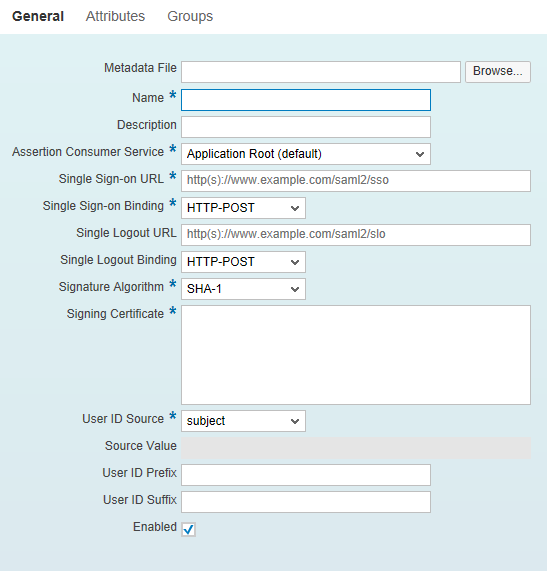Click the Single Sign-on URL field
The image size is (547, 571).
(356, 181)
